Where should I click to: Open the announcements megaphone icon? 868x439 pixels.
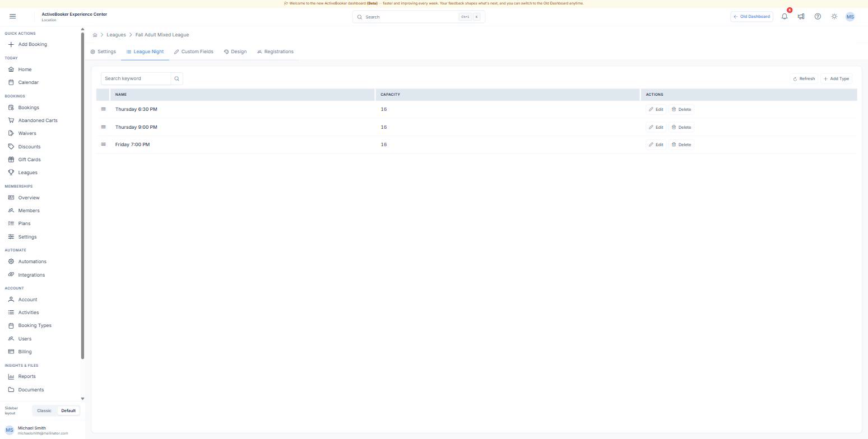tap(801, 17)
